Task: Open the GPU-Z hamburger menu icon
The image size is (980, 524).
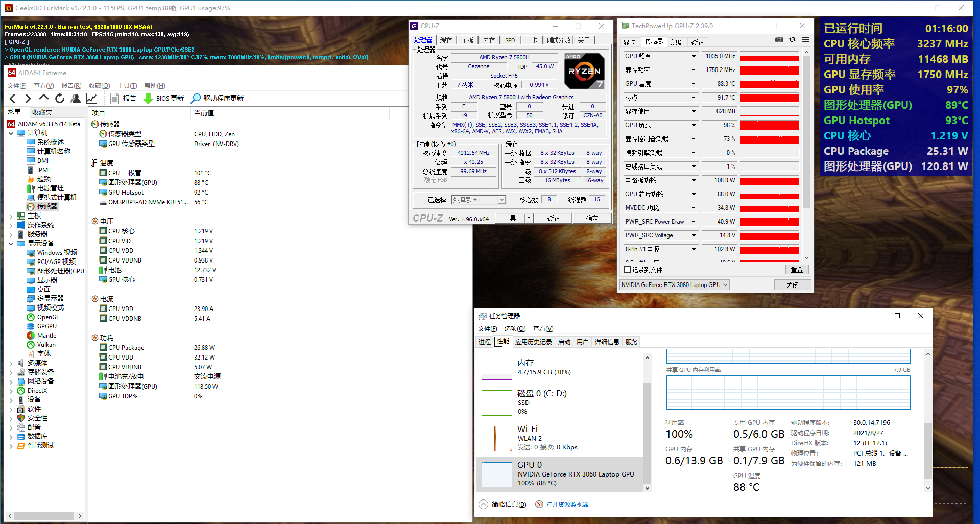Action: point(805,39)
